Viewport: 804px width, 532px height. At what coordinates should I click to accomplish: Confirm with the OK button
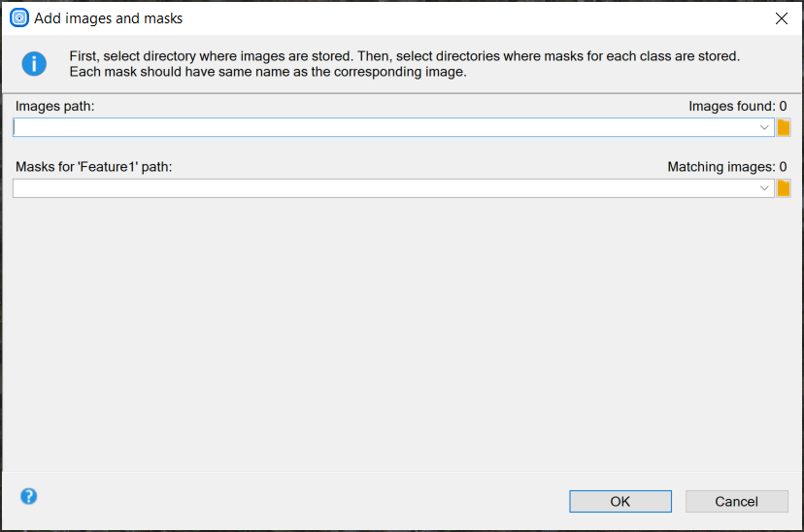(620, 501)
